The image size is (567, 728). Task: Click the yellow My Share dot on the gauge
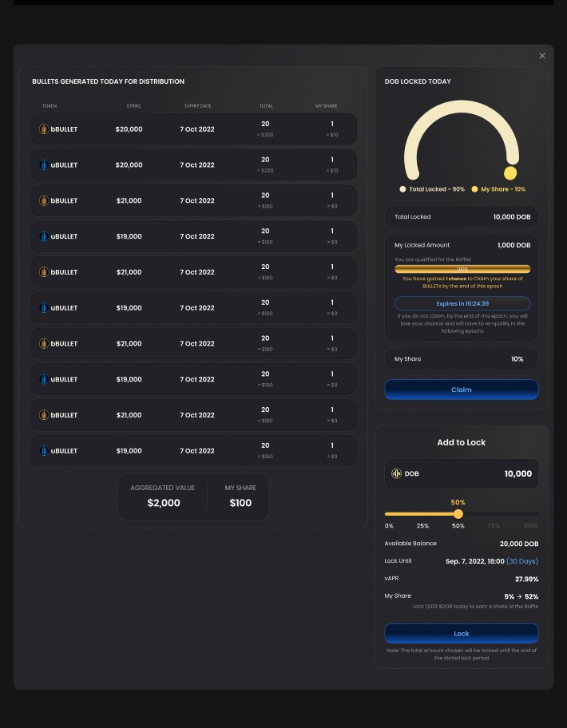coord(510,173)
